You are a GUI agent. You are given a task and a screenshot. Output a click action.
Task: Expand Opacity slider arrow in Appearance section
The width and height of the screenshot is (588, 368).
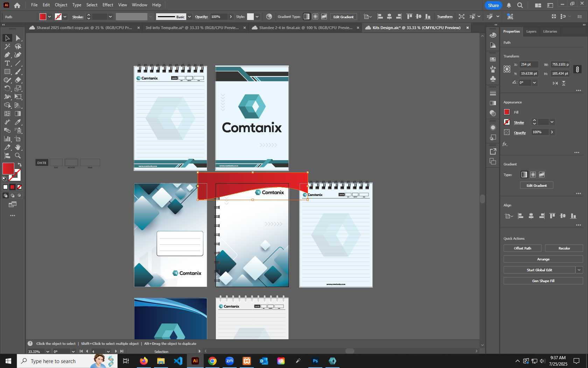point(552,132)
